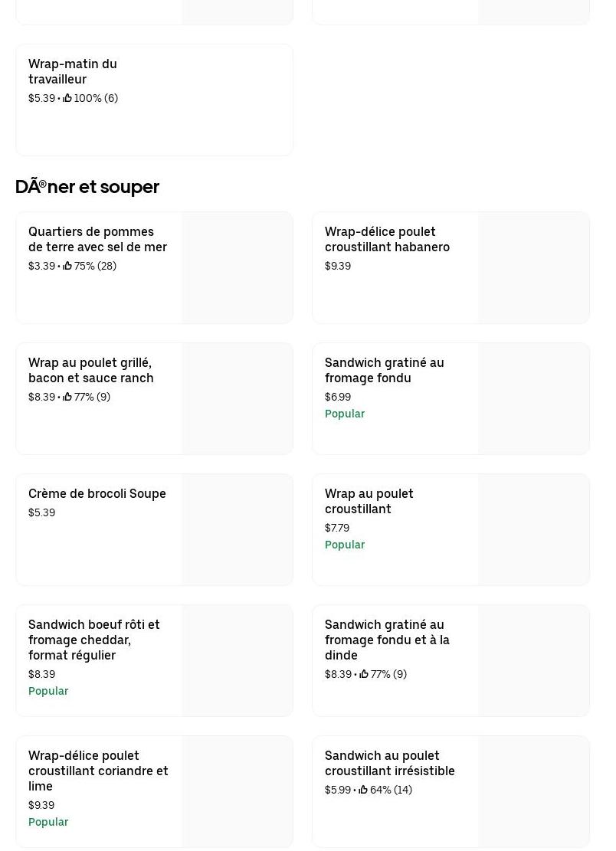Open Wrap au poulet croustillant item
The width and height of the screenshot is (616, 851).
(369, 501)
